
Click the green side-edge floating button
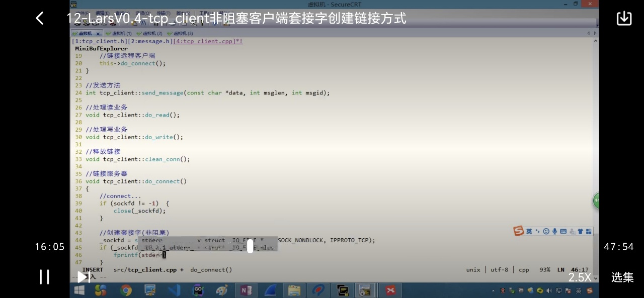click(596, 201)
